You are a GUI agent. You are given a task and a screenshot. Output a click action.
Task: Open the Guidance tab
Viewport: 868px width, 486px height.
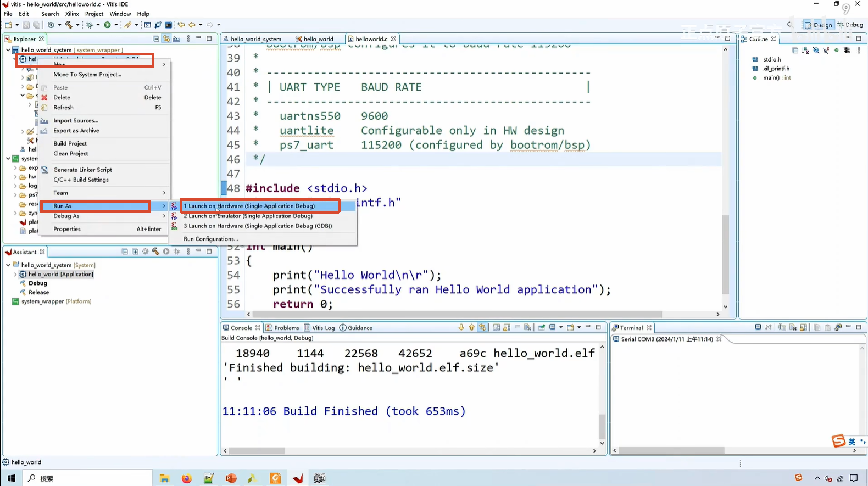click(356, 328)
